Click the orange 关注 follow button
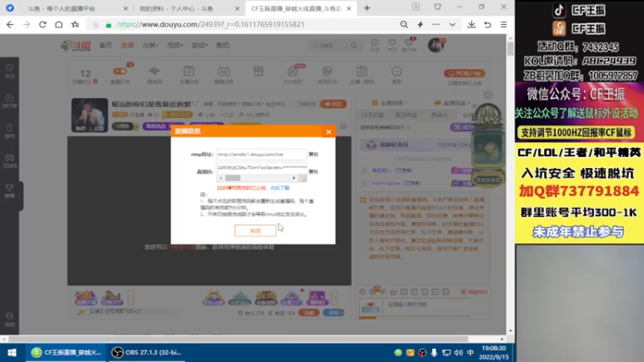Viewport: 644px width, 362px height. click(333, 104)
